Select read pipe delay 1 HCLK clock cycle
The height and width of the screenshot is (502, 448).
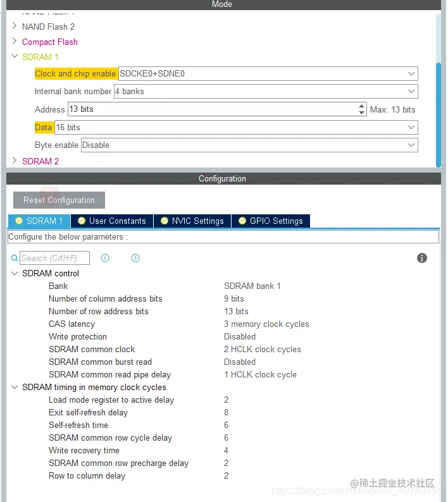(260, 374)
